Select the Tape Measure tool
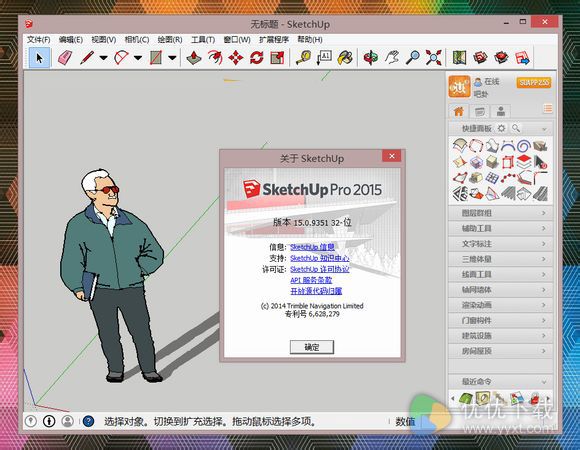580x450 pixels. tap(303, 58)
